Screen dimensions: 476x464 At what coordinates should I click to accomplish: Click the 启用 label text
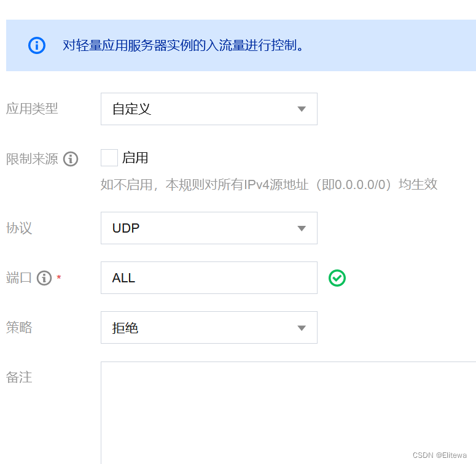[x=135, y=158]
